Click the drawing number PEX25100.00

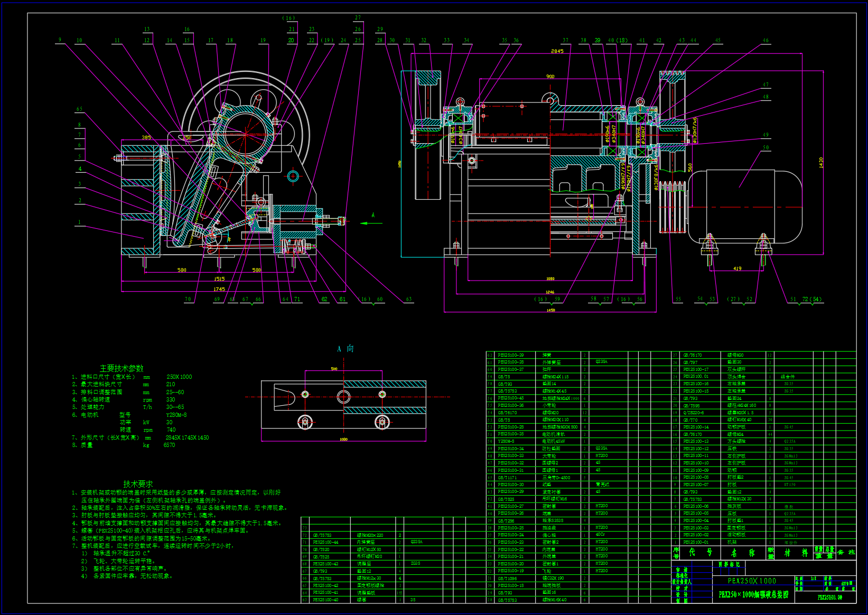click(830, 597)
